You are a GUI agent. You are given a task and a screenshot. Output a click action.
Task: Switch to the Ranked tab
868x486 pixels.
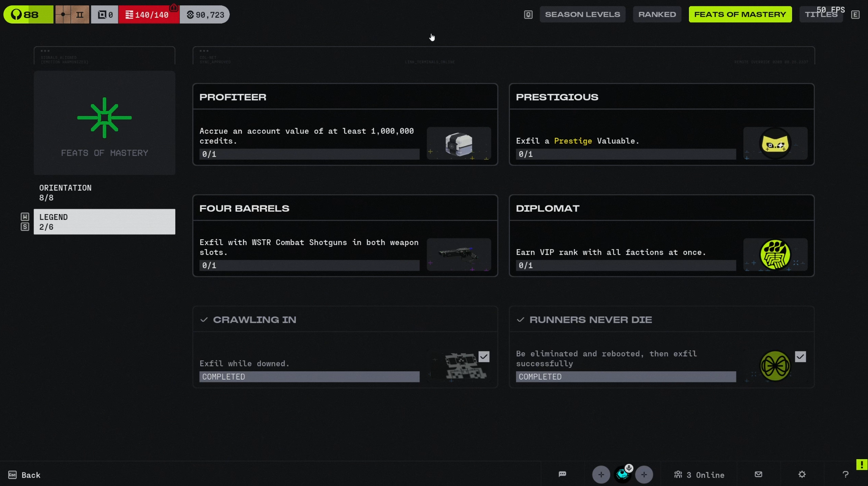click(x=657, y=14)
